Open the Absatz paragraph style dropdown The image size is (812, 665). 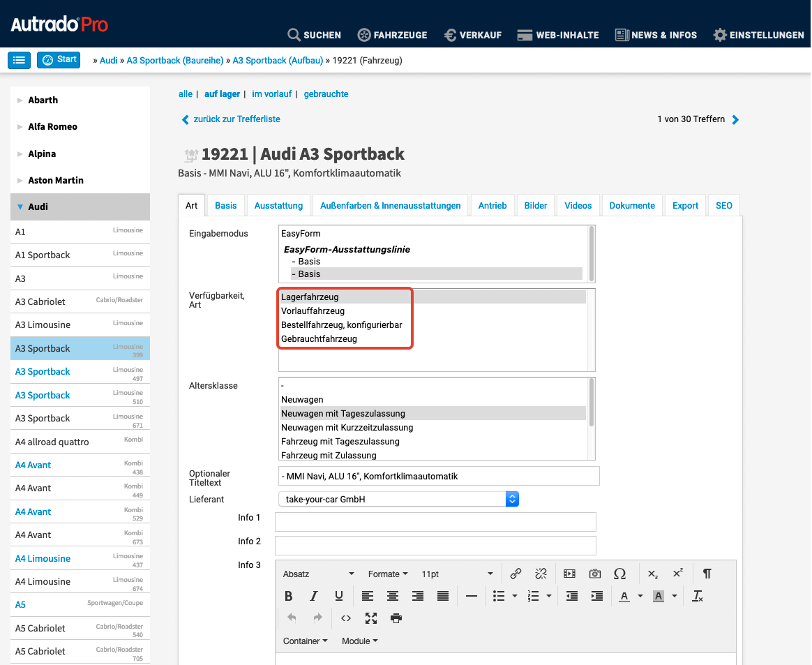pos(318,574)
